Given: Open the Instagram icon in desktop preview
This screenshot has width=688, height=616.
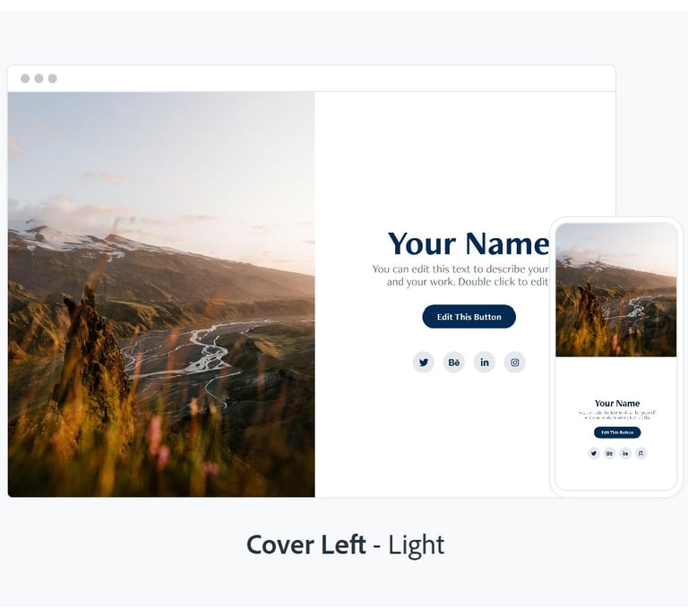Looking at the screenshot, I should pyautogui.click(x=515, y=362).
